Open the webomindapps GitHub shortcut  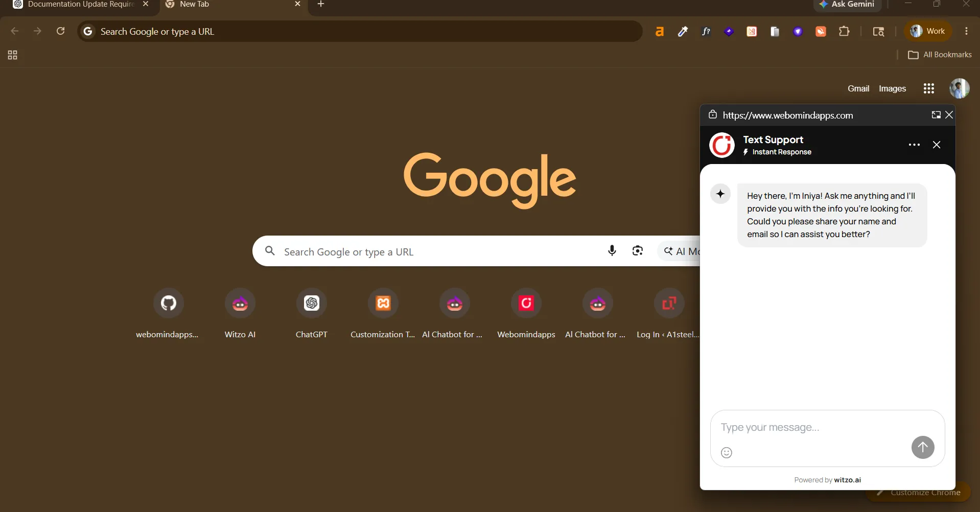pyautogui.click(x=168, y=313)
